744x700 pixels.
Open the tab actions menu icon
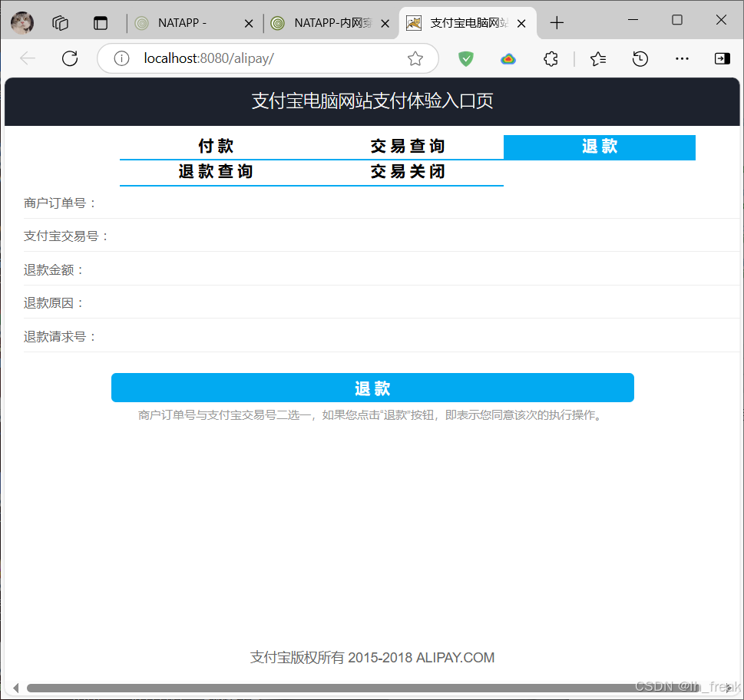(101, 23)
